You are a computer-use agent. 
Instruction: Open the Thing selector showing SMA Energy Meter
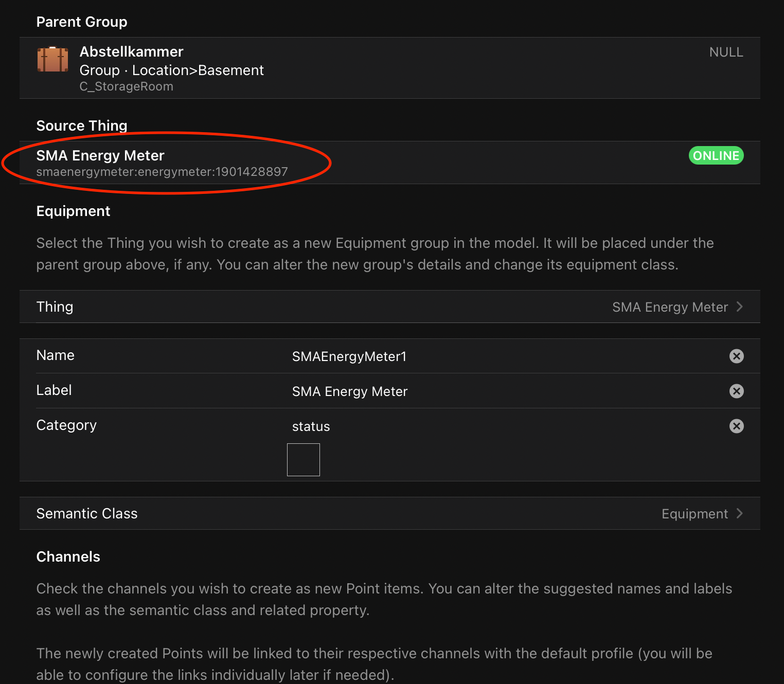[669, 307]
